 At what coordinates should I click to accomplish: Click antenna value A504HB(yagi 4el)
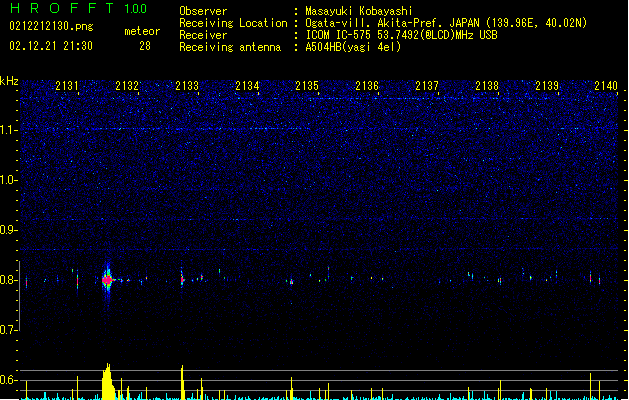(x=353, y=47)
